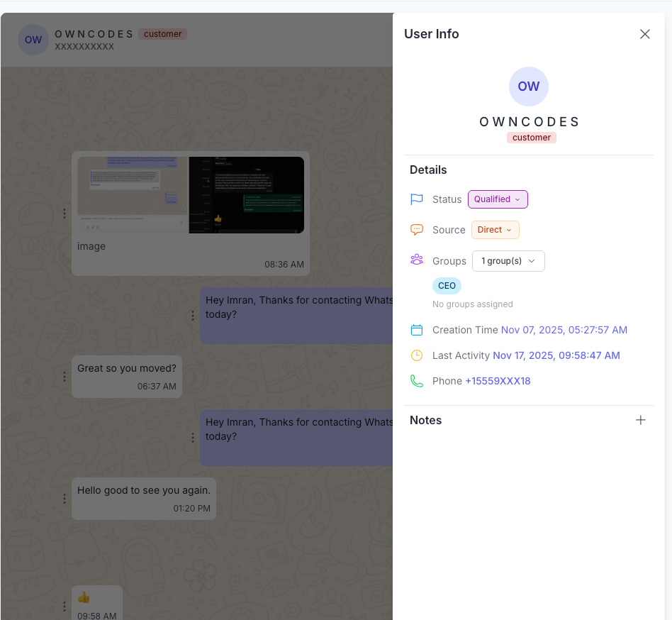This screenshot has height=620, width=672.
Task: Click the flag icon beside Status
Action: (417, 199)
